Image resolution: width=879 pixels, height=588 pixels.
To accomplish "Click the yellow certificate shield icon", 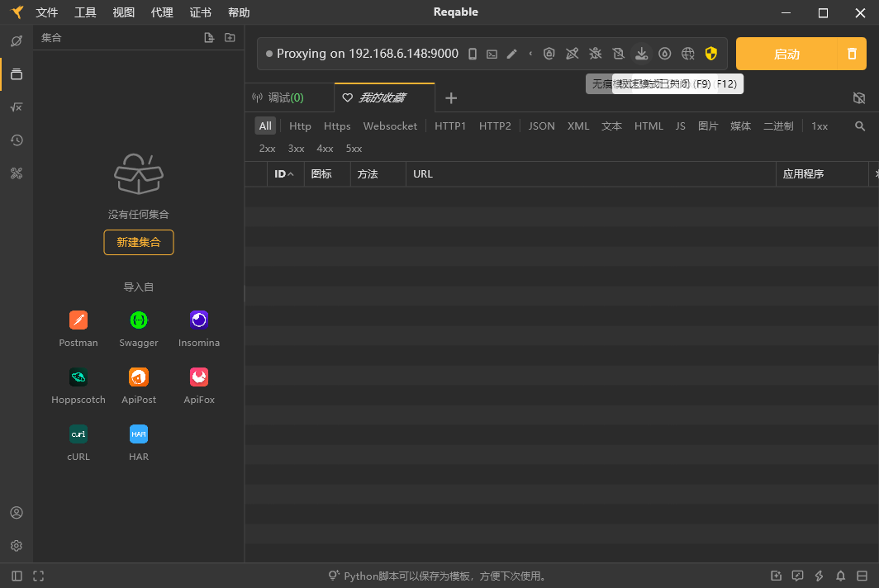I will (x=711, y=53).
